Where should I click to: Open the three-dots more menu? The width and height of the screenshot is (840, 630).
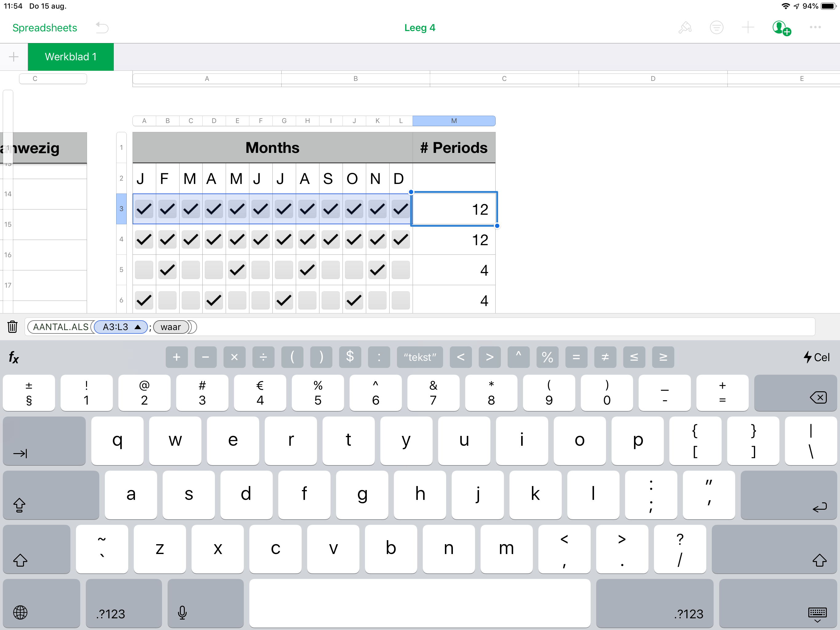coord(815,28)
